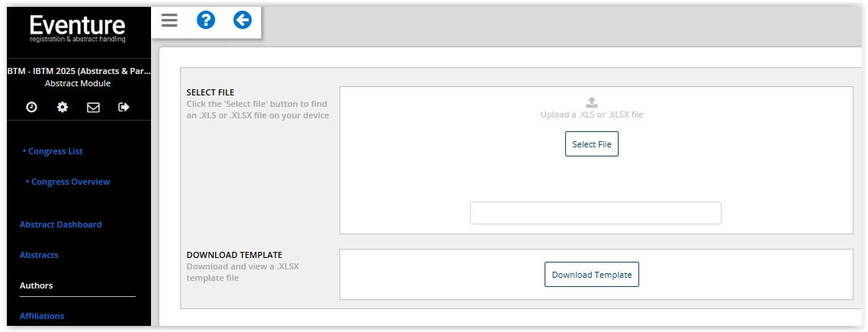868x332 pixels.
Task: Navigate to Affiliations in the sidebar
Action: tap(42, 316)
